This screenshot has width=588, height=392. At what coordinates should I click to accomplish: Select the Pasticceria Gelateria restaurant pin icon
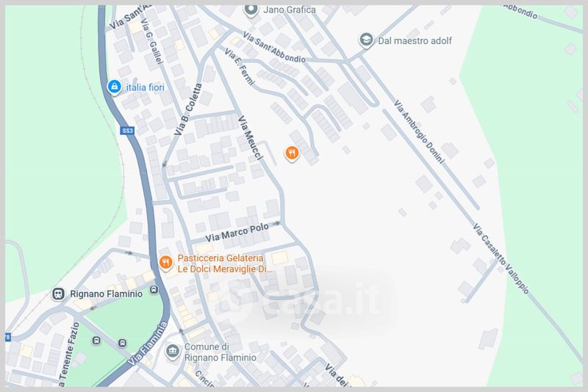click(166, 263)
